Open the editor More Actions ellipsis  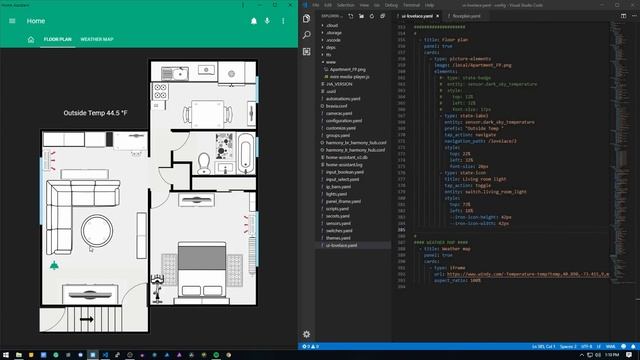click(634, 16)
